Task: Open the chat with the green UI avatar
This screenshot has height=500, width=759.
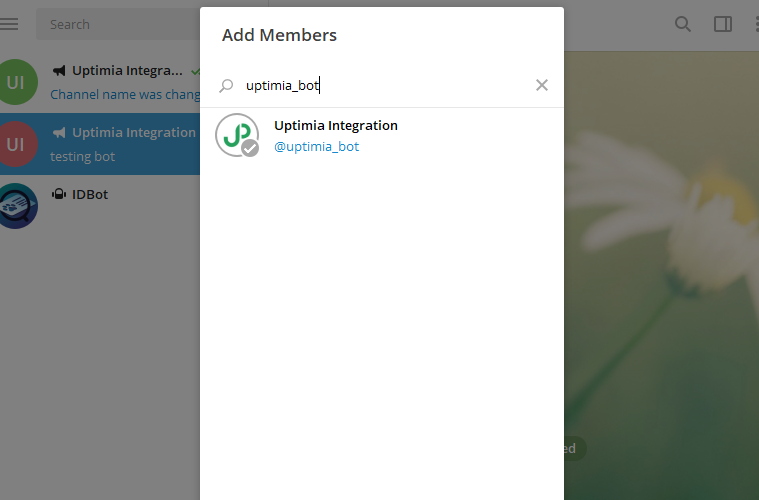Action: [16, 82]
